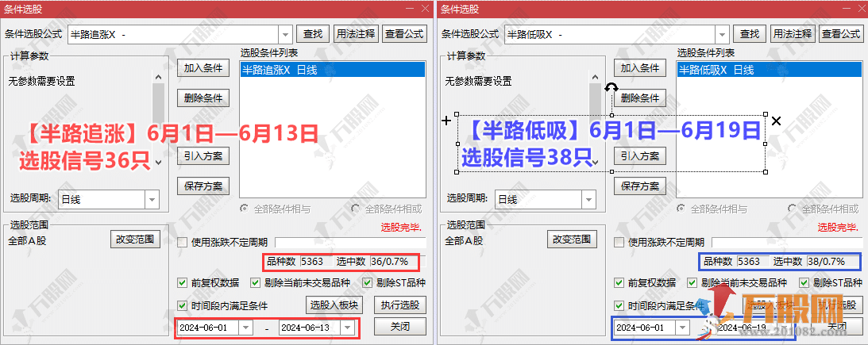Expand the 半路追涨X formula dropdown
Image resolution: width=868 pixels, height=345 pixels.
285,34
